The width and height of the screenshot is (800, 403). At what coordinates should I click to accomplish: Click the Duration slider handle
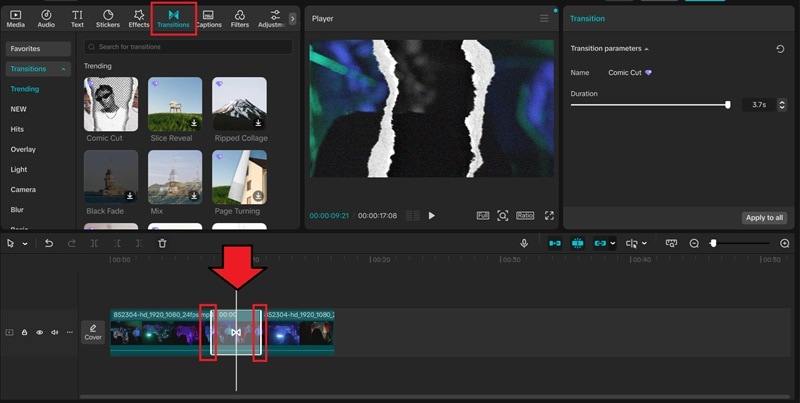(728, 105)
